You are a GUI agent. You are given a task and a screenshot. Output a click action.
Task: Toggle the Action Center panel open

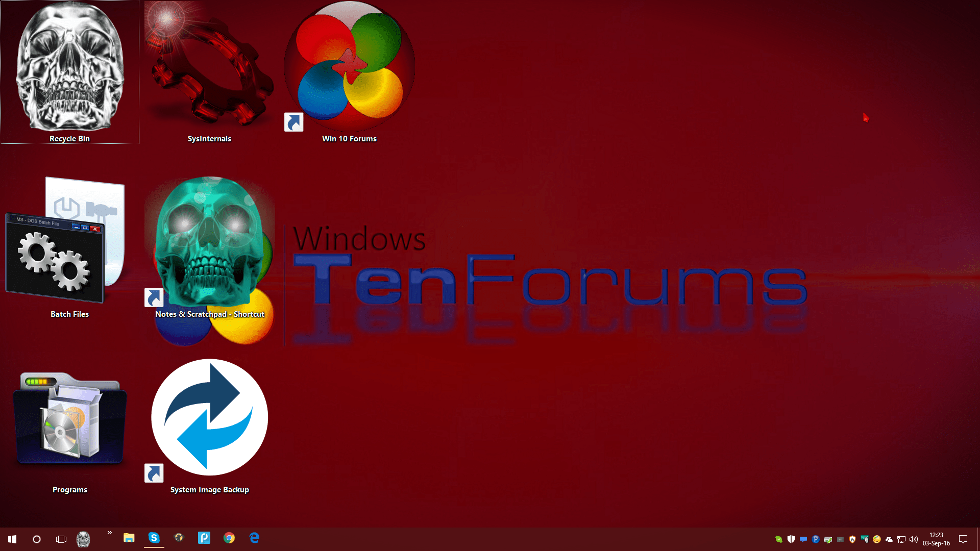click(x=963, y=539)
